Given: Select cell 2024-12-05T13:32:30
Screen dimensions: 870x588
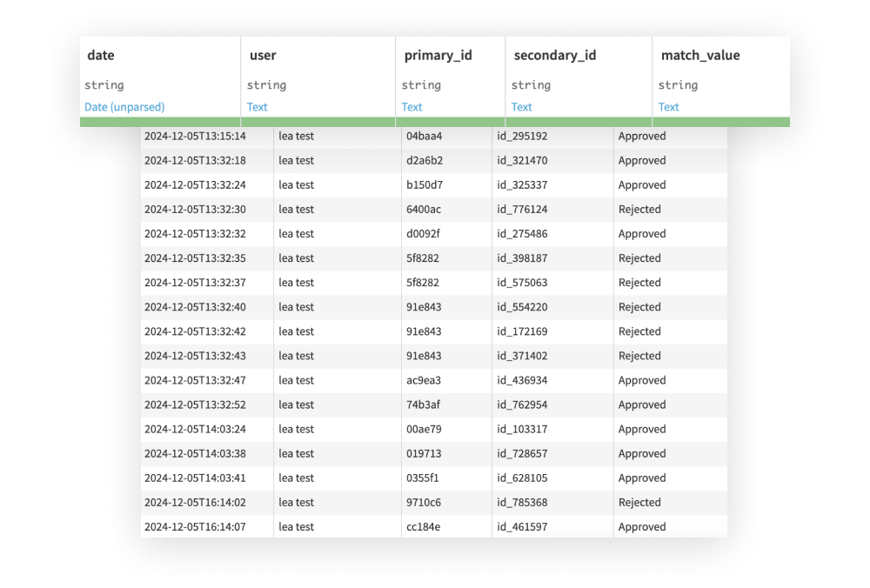Looking at the screenshot, I should point(195,210).
